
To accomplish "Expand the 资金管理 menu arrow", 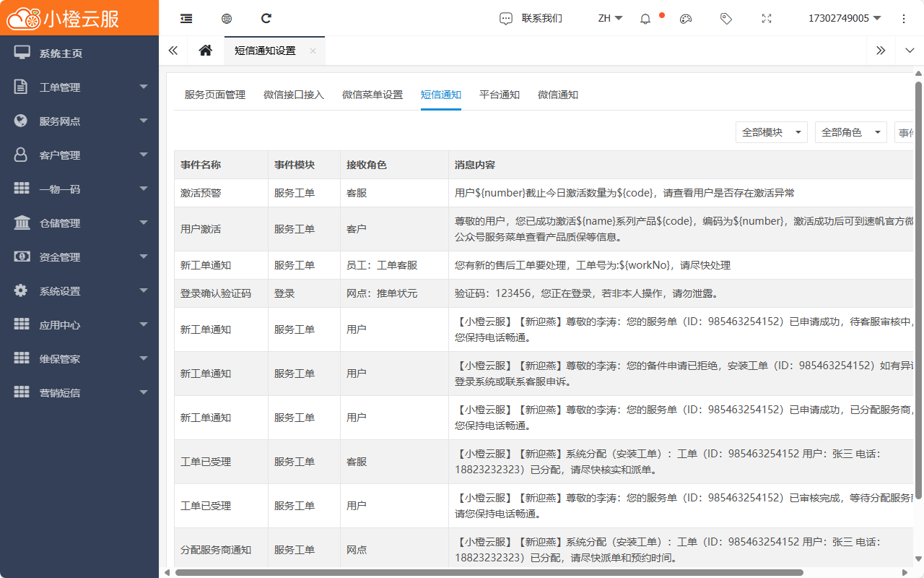I will (144, 256).
